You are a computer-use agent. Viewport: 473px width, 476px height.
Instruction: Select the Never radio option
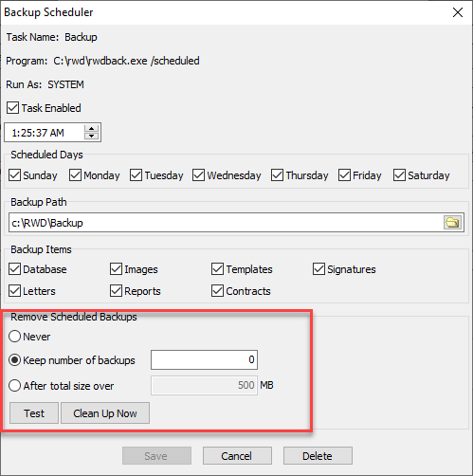click(14, 337)
